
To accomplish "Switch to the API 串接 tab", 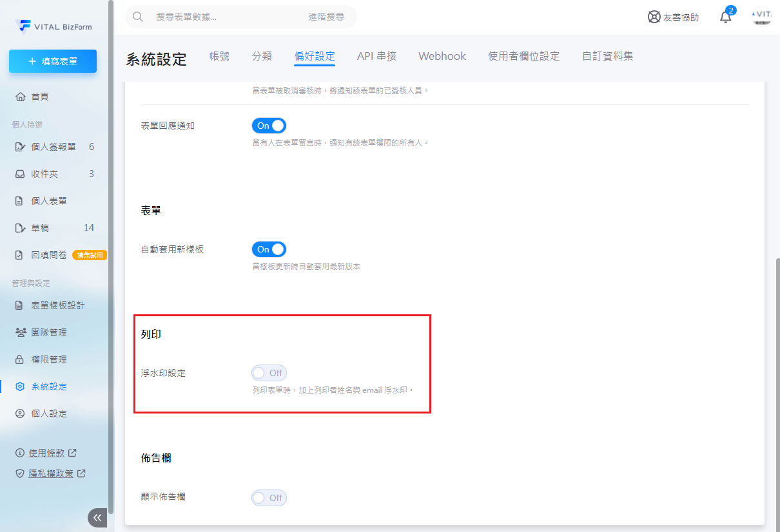I will click(376, 56).
